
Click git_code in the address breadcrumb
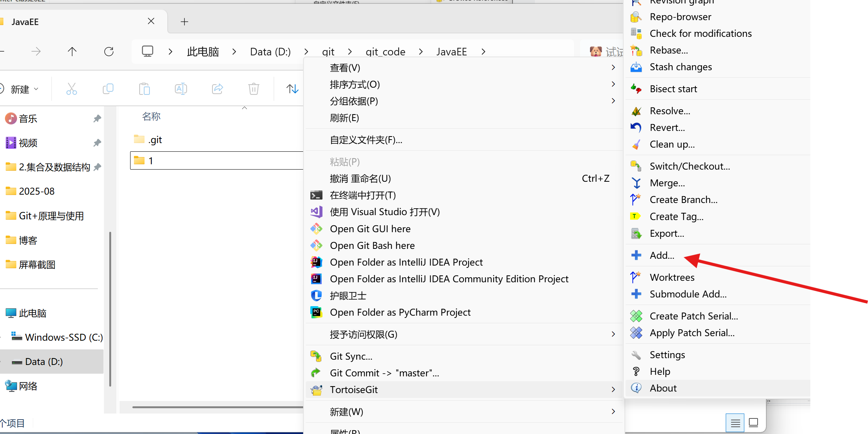385,52
